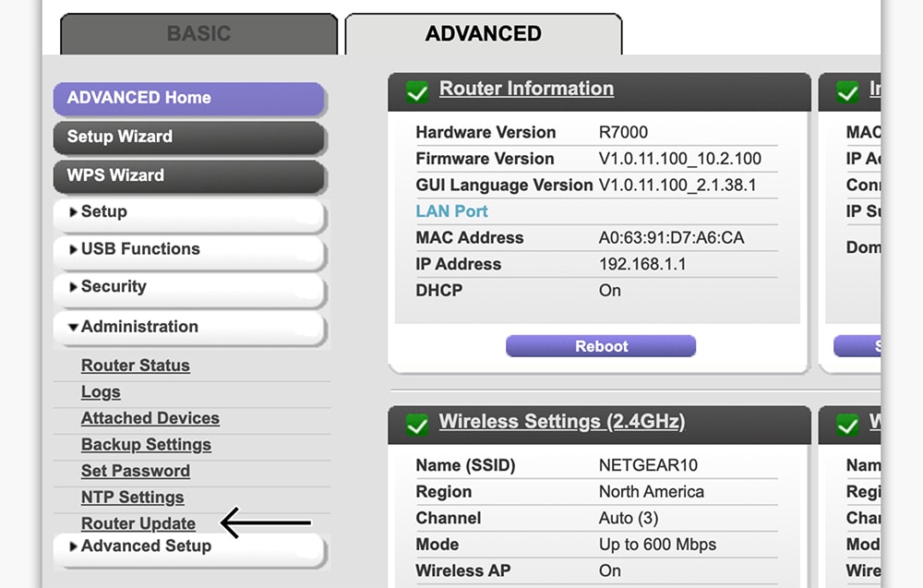
Task: Open the Logs page
Action: (x=101, y=392)
